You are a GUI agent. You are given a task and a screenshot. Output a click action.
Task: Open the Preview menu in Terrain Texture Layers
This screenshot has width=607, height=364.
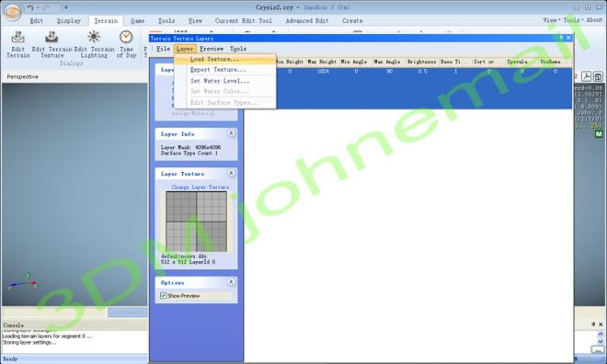(x=212, y=49)
